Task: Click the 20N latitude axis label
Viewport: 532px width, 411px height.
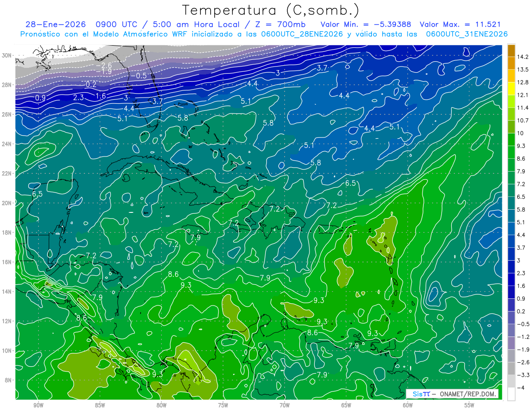Action: coord(8,203)
